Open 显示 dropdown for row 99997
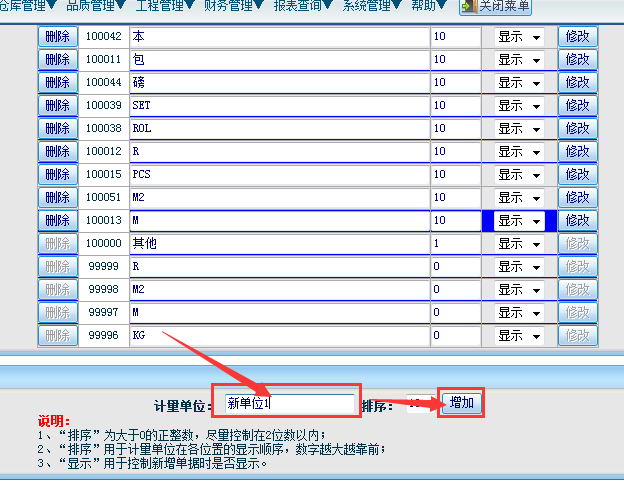 pyautogui.click(x=519, y=313)
